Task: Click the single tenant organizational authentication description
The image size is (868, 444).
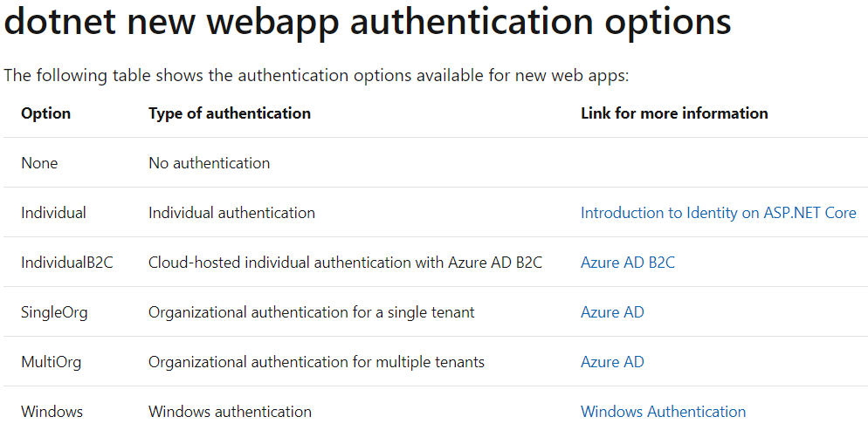Action: (x=311, y=312)
